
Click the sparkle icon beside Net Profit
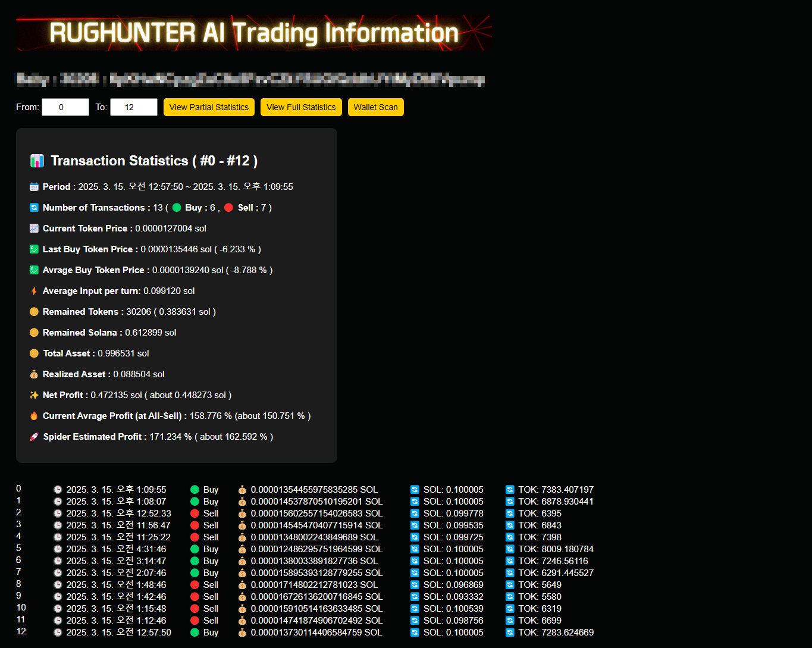[34, 395]
